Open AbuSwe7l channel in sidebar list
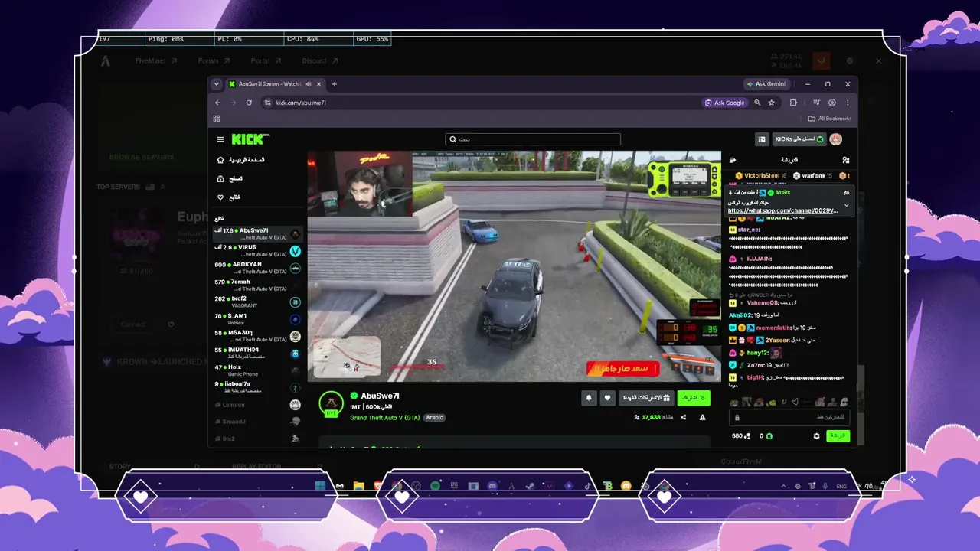The image size is (980, 551). coord(258,233)
